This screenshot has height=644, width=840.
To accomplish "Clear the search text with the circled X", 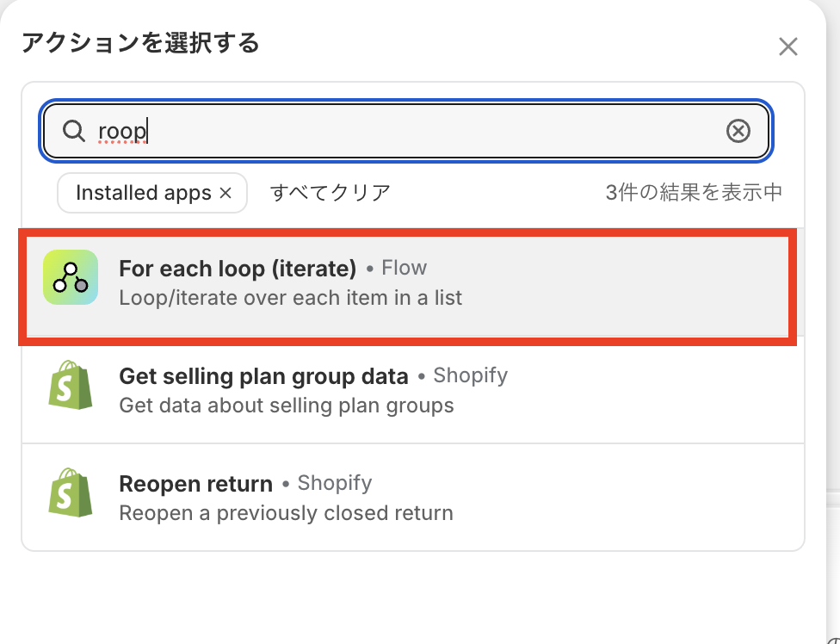I will click(x=738, y=131).
